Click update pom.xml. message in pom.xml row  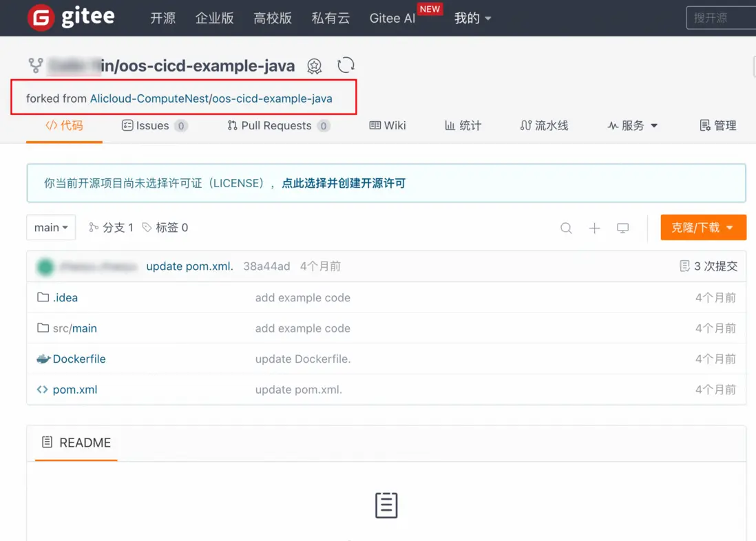point(298,390)
